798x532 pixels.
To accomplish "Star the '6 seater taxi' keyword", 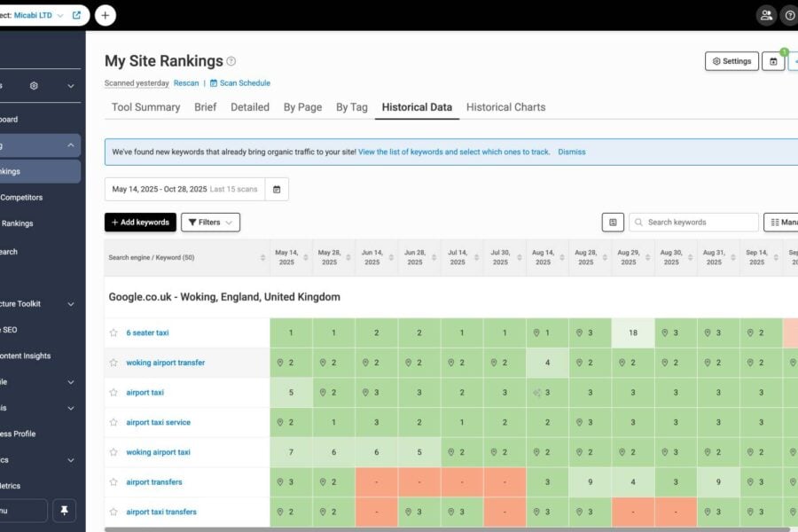I will [113, 332].
